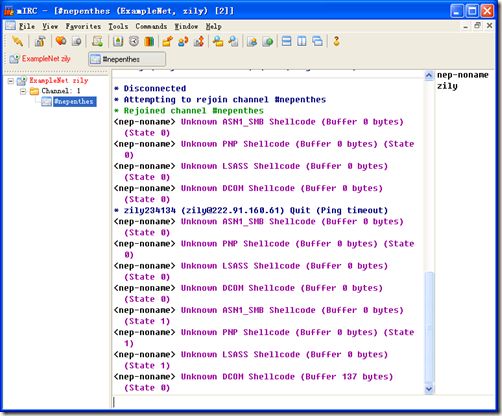Screen dimensions: 502x416
Task: Click the mIRC title bar application icon
Action: (x=9, y=10)
